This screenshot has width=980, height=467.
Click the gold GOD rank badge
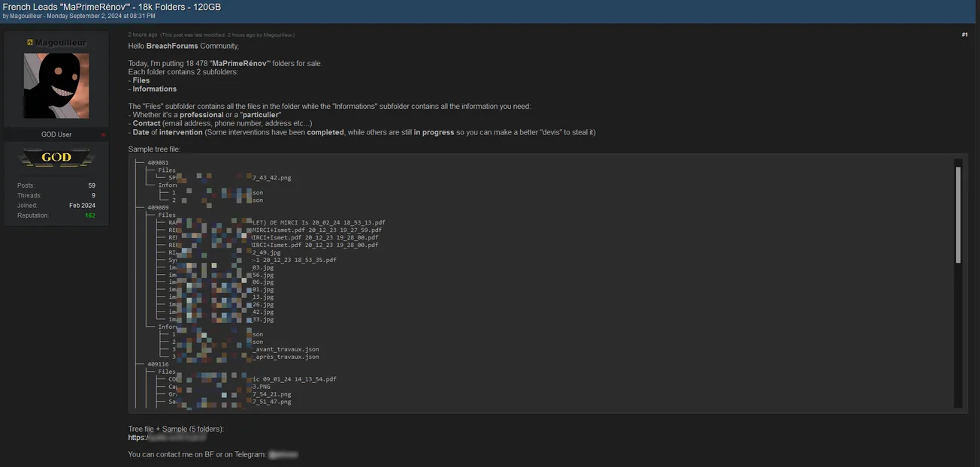click(x=56, y=158)
